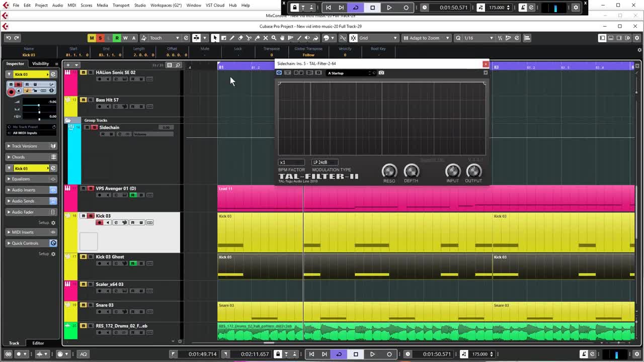This screenshot has height=362, width=644.
Task: Open Automation Panel e icon near Touch
Action: [186, 38]
